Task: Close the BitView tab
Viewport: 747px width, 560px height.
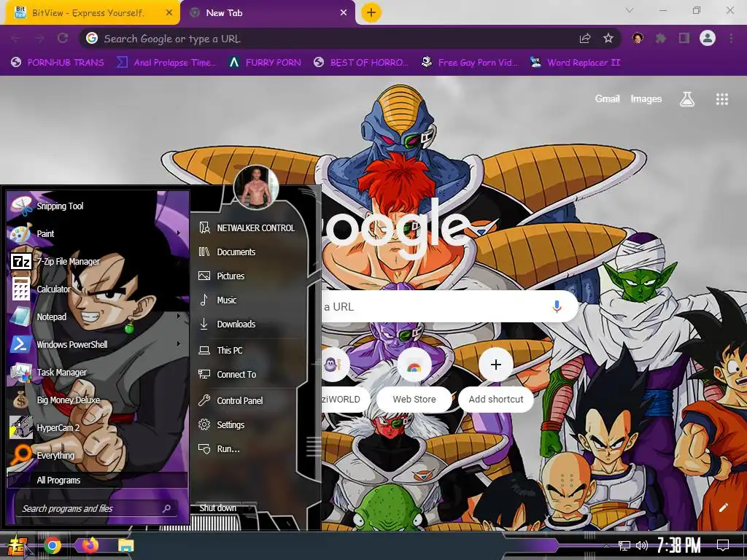Action: [x=169, y=13]
